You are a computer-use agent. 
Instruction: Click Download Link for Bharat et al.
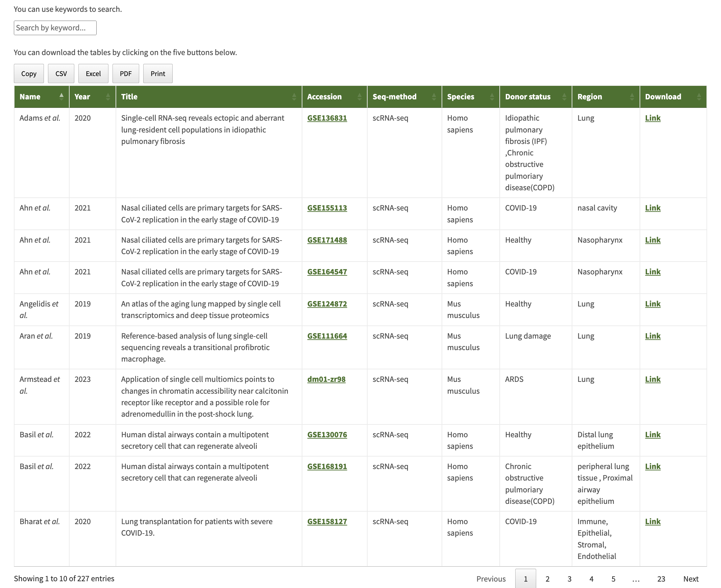coord(653,521)
